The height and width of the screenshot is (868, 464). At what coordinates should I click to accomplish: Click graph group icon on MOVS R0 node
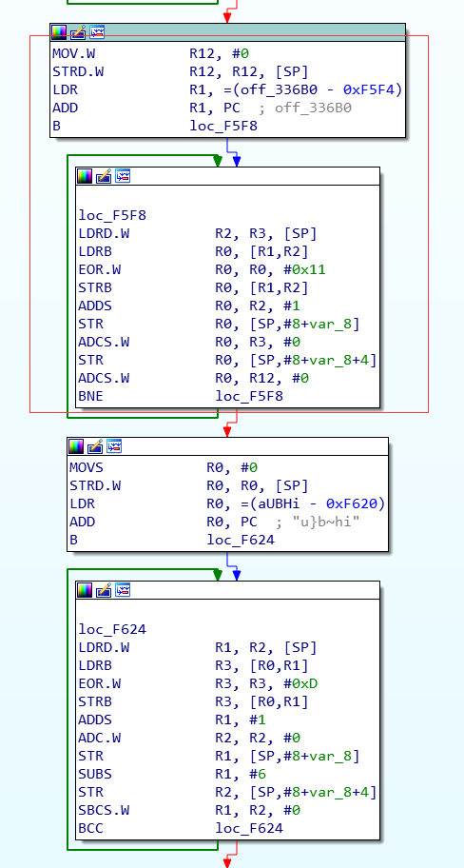(114, 446)
